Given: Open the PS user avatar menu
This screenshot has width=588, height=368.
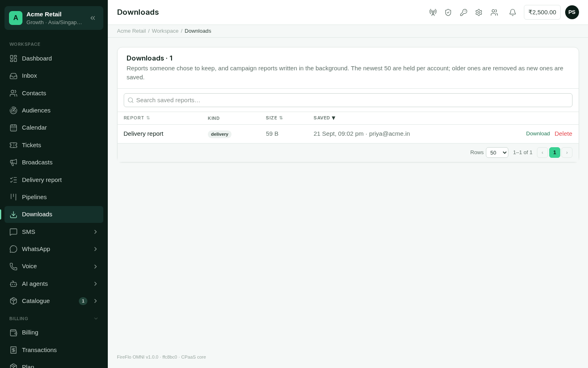Looking at the screenshot, I should pos(572,12).
